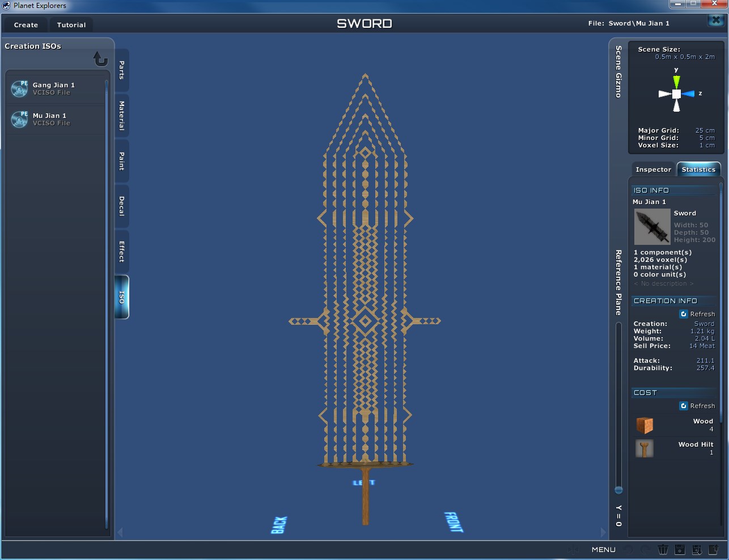
Task: Close the creation editor with the X icon
Action: pyautogui.click(x=716, y=20)
